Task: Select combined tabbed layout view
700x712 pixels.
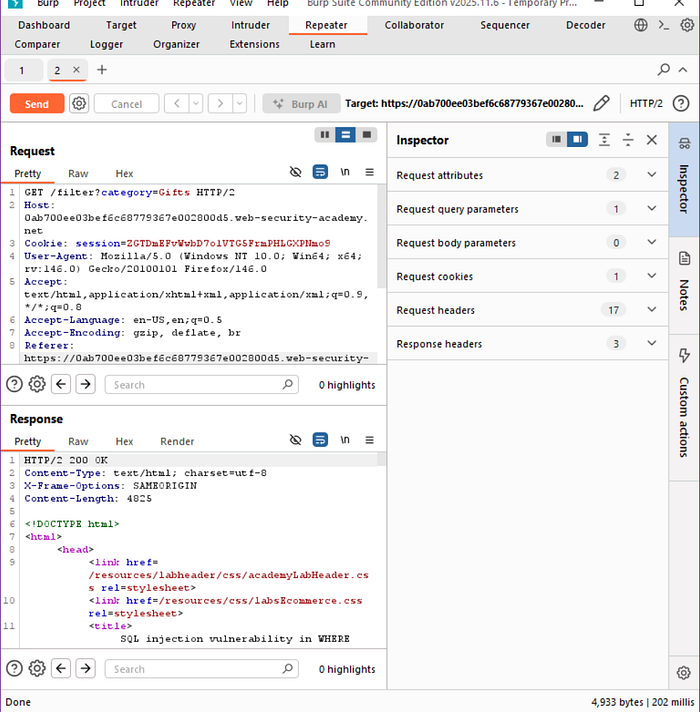Action: pos(367,134)
